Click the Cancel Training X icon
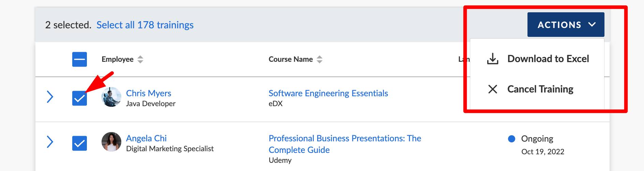This screenshot has height=171, width=644. point(492,89)
